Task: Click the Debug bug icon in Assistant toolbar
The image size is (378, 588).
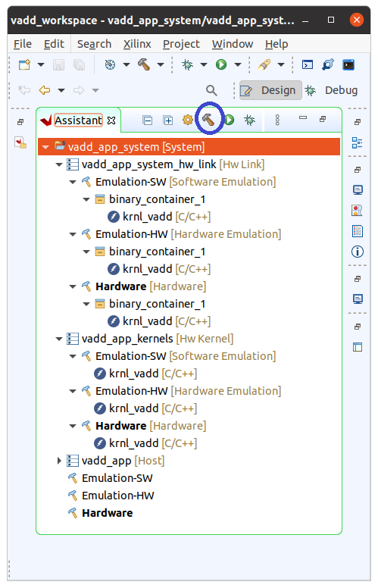Action: 249,120
